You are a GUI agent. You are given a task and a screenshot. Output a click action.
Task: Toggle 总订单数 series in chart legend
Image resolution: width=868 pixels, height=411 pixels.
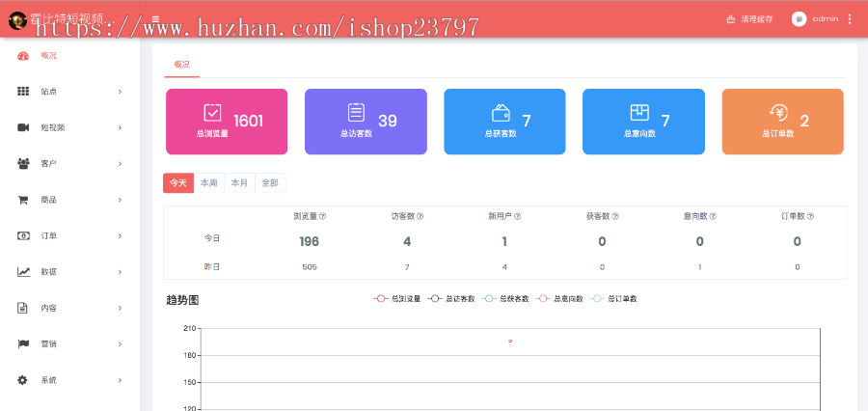point(613,298)
